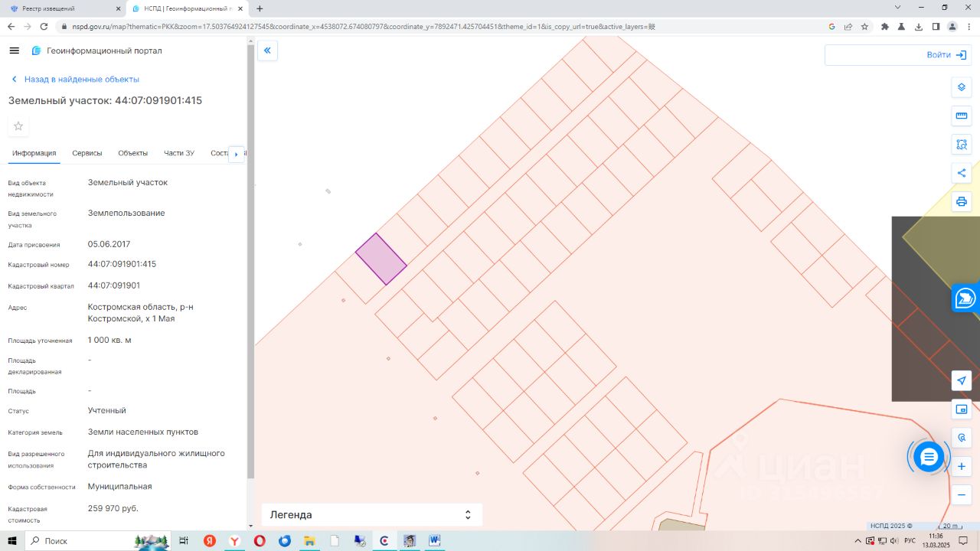
Task: Go back in browser history
Action: pyautogui.click(x=11, y=26)
